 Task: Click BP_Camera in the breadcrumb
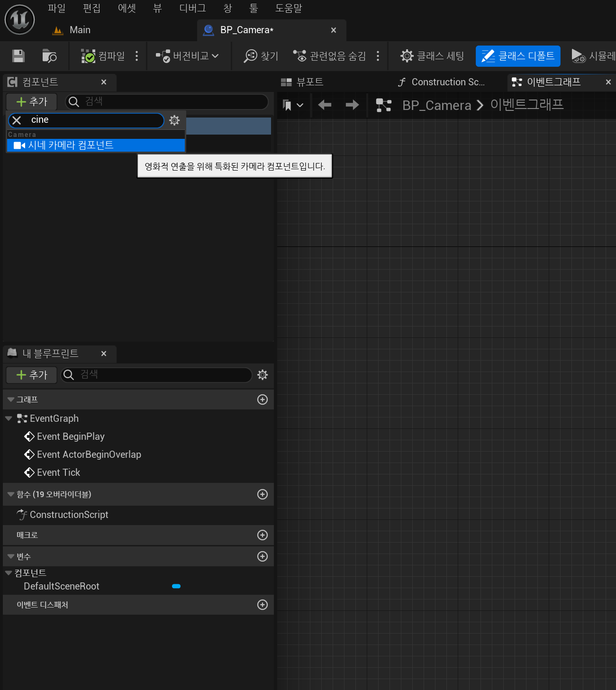437,105
